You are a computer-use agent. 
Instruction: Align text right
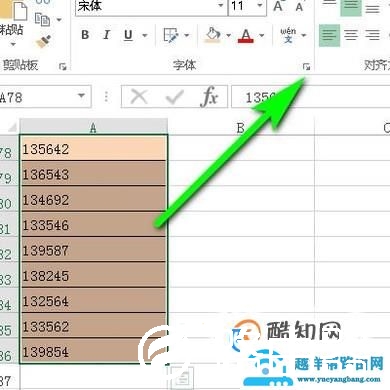(373, 35)
